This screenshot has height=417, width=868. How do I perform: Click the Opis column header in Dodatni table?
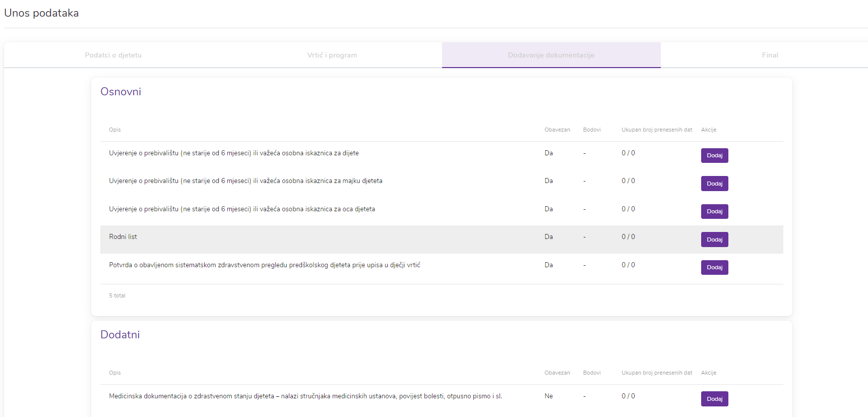pos(115,373)
